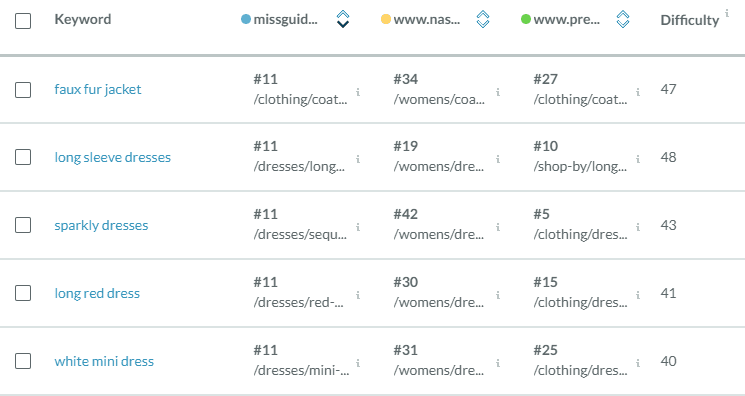Sort by the www.pre... column arrows
Image resolution: width=745 pixels, height=396 pixels.
pyautogui.click(x=623, y=19)
